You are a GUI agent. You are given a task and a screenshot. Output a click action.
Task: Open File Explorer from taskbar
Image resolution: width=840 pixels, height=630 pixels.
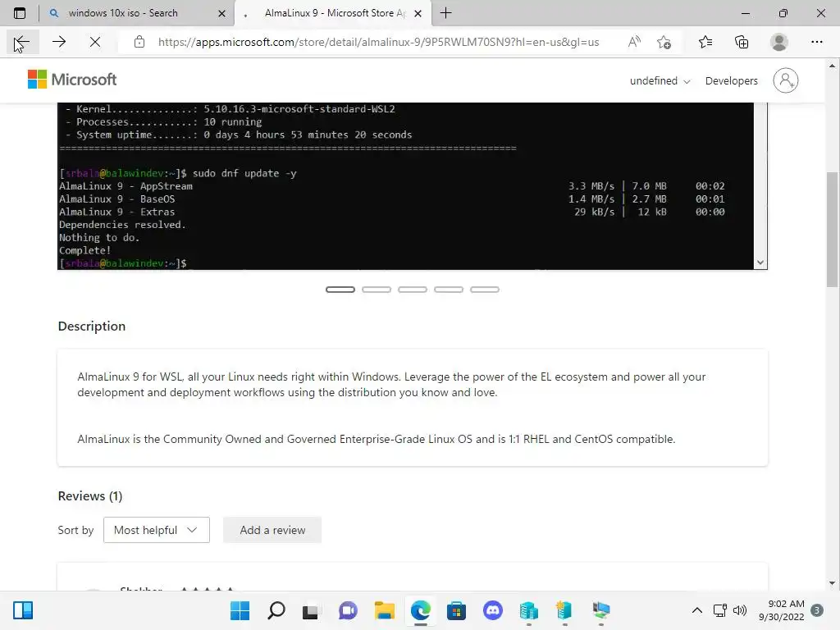click(384, 610)
